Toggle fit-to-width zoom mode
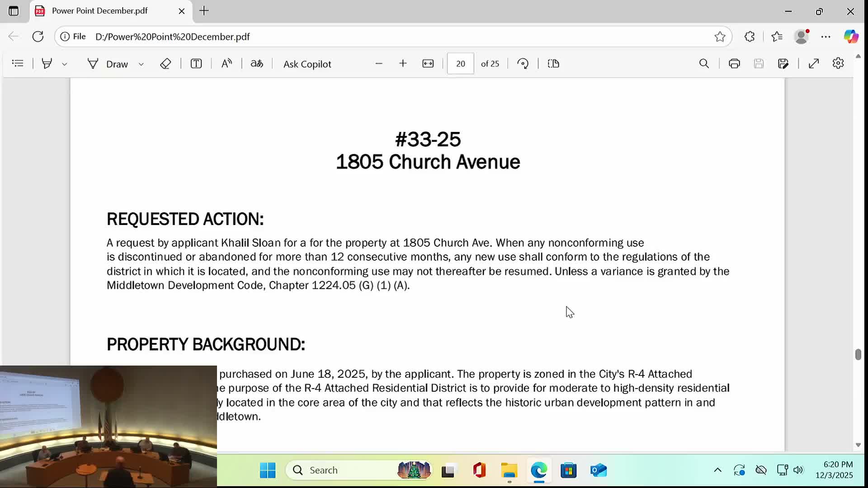Viewport: 868px width, 488px height. click(x=428, y=63)
